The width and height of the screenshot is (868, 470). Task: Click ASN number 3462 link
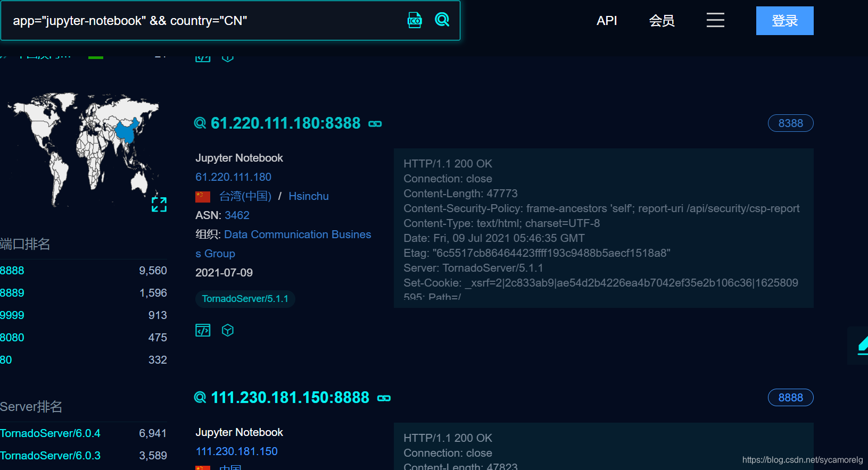click(x=237, y=215)
